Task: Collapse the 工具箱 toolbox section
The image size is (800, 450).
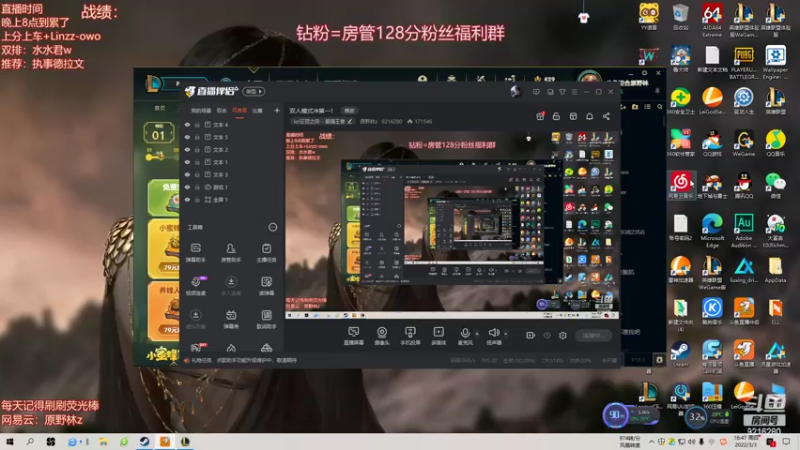Action: point(273,227)
